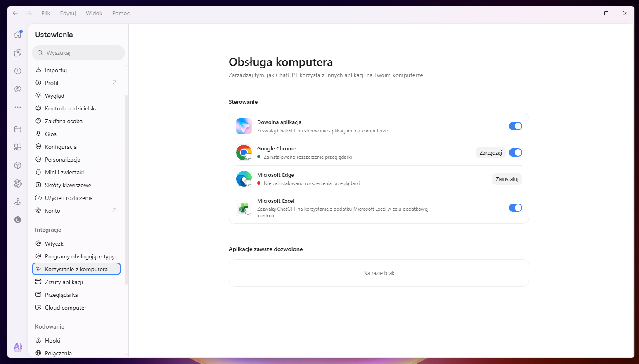The image size is (639, 364).
Task: Open Wtyczki under Integracje
Action: pyautogui.click(x=76, y=244)
